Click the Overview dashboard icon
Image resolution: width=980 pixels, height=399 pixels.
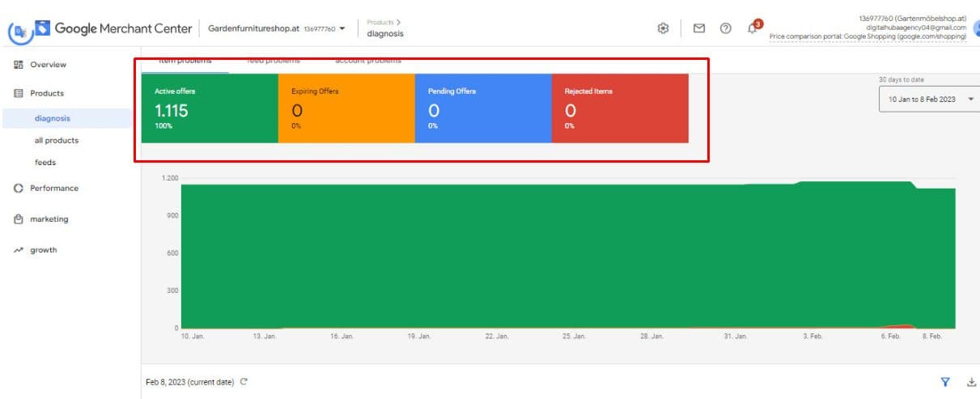pos(18,65)
